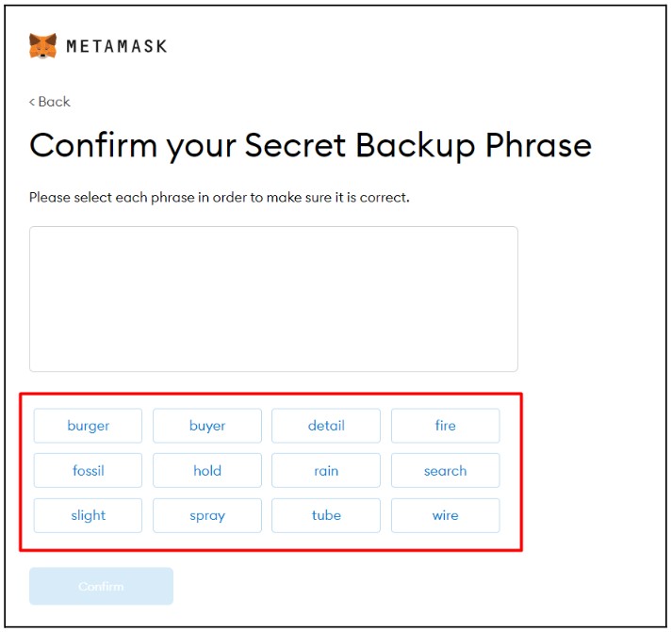The height and width of the screenshot is (632, 672).
Task: Select the word "slight"
Action: [x=88, y=515]
